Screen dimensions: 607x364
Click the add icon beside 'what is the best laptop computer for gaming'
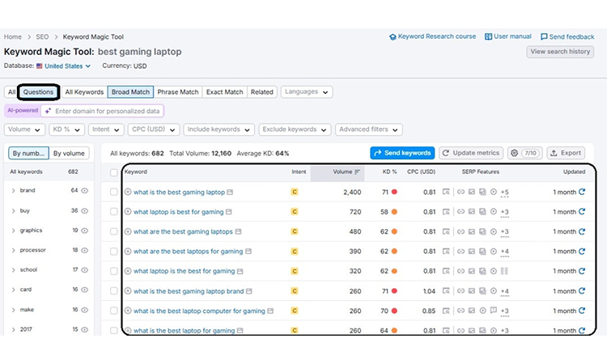[x=128, y=311]
